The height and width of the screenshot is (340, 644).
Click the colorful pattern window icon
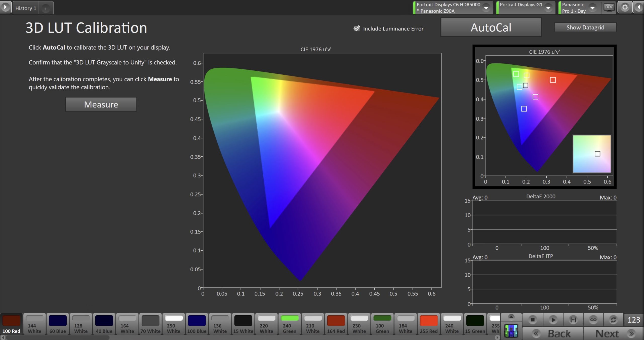pyautogui.click(x=511, y=331)
